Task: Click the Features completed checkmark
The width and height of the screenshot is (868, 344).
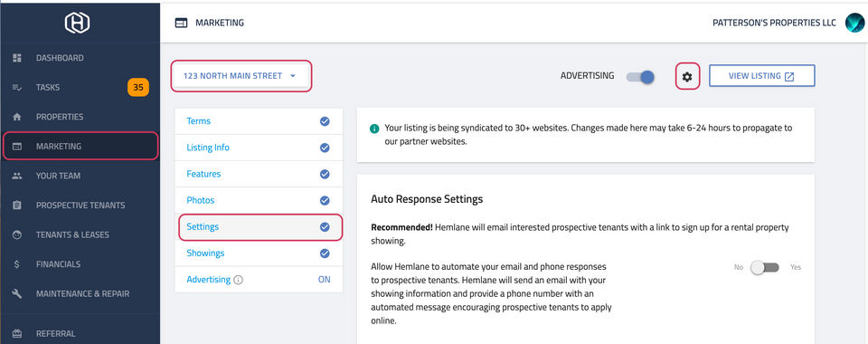Action: [x=325, y=174]
